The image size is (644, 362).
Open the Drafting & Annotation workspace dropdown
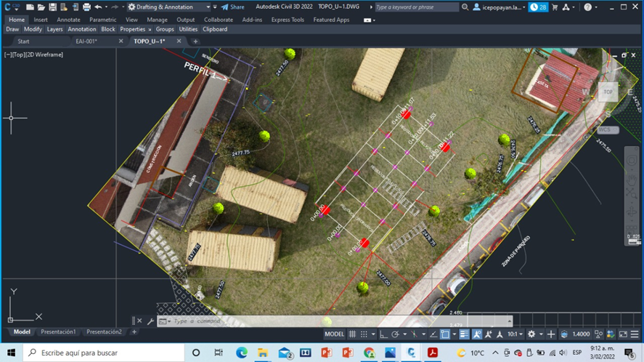pos(168,7)
